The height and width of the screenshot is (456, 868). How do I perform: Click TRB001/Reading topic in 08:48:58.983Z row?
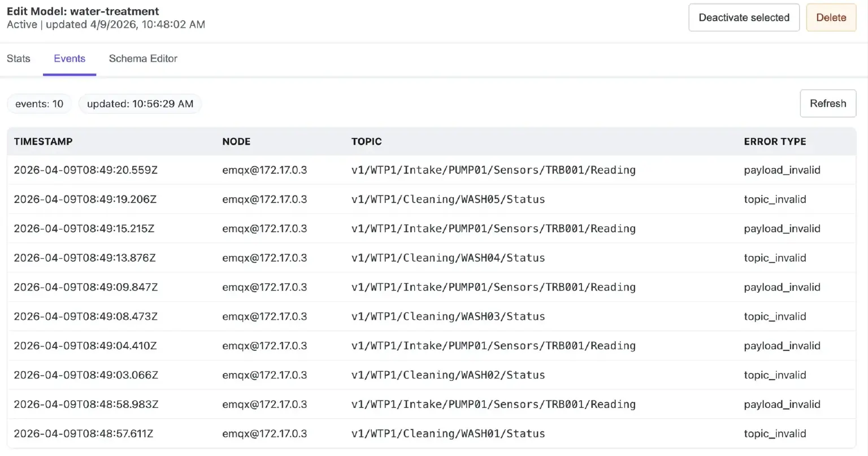coord(493,405)
